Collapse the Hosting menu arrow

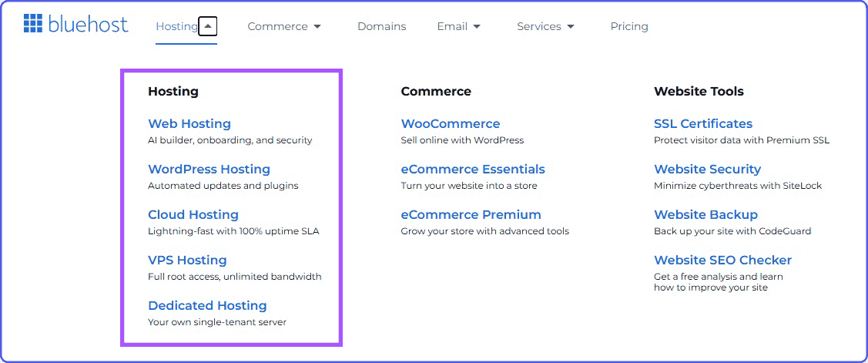click(208, 26)
